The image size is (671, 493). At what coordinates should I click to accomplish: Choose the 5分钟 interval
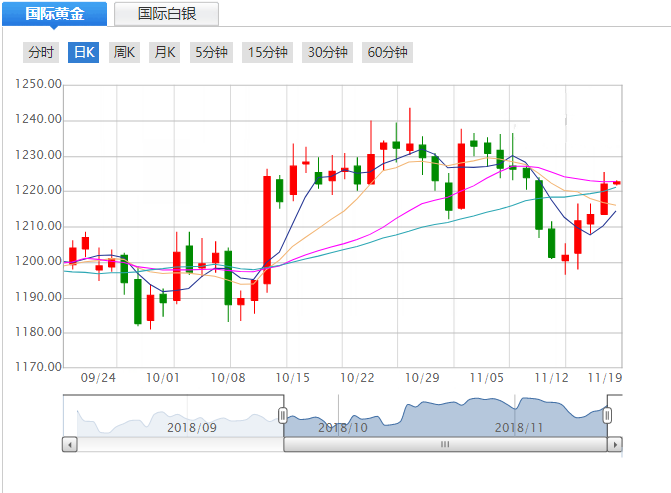(x=211, y=52)
